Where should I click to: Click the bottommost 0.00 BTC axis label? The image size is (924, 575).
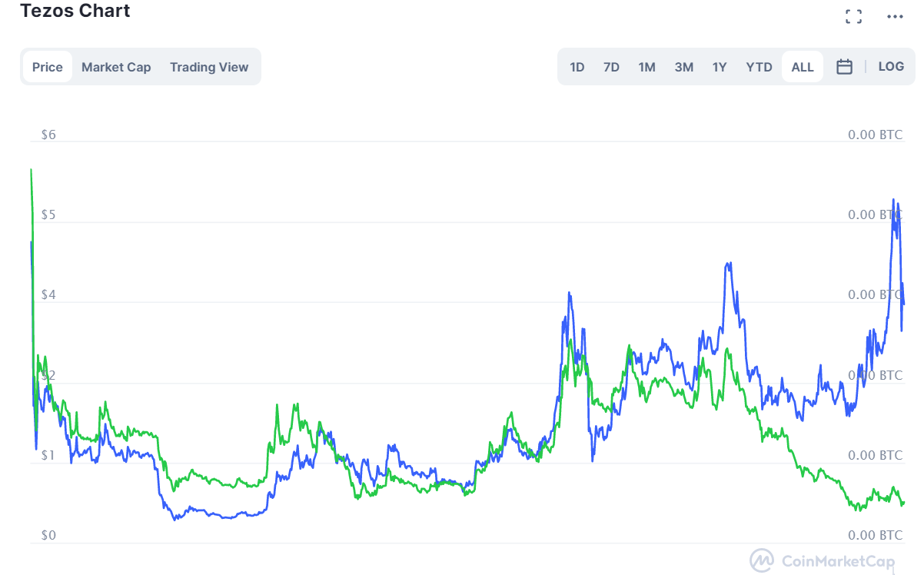pos(875,534)
